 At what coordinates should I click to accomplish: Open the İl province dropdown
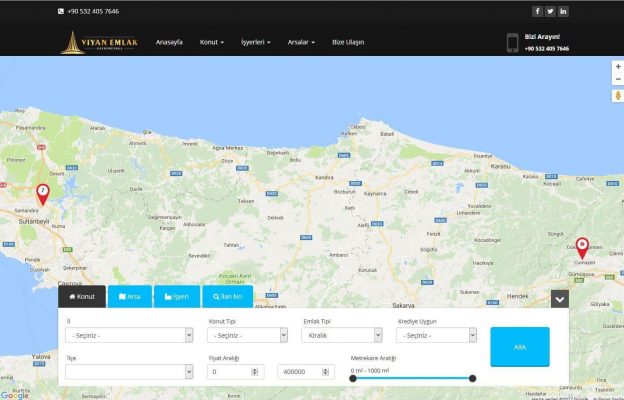point(128,336)
